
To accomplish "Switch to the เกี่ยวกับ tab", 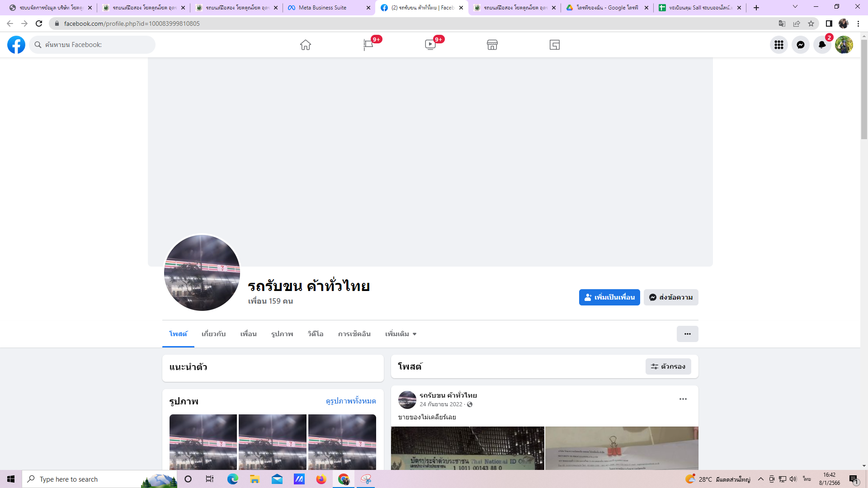I will [213, 334].
